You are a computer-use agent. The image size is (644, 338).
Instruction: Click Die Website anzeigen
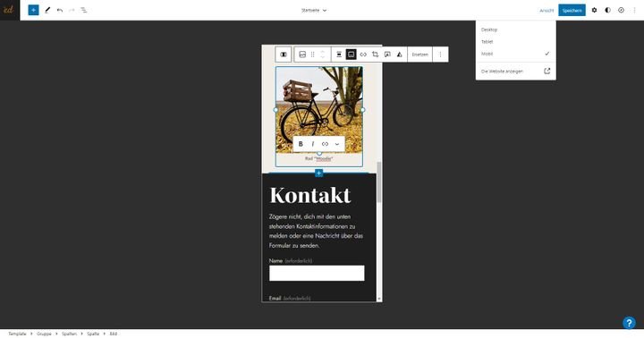pyautogui.click(x=502, y=71)
